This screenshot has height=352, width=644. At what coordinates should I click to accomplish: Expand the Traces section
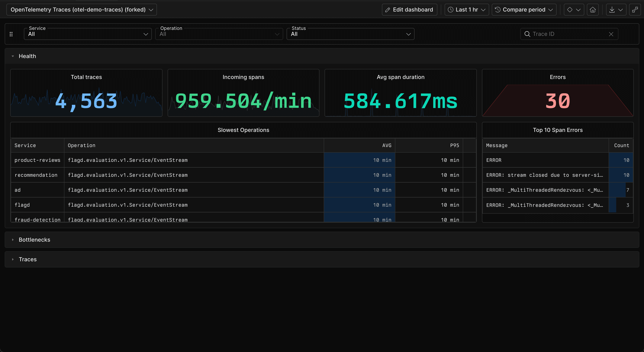click(x=13, y=259)
